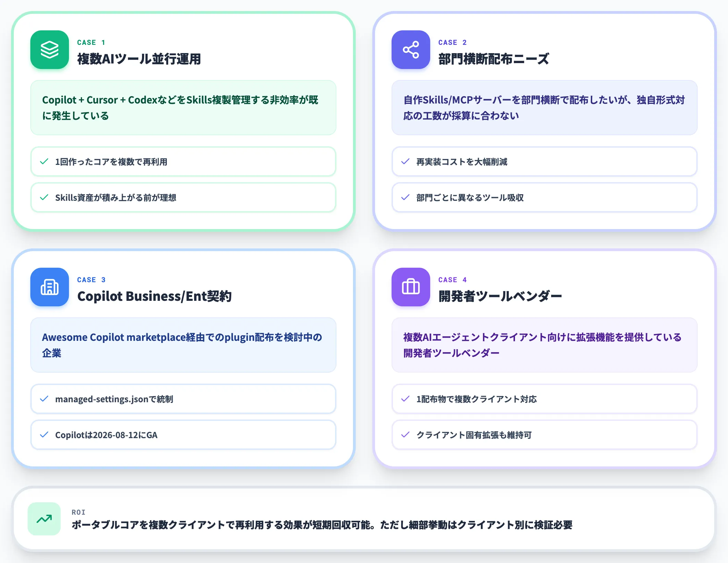Click checkmark beside 1回作ったコアを複数で再利用
Image resolution: width=728 pixels, height=563 pixels.
pyautogui.click(x=44, y=161)
